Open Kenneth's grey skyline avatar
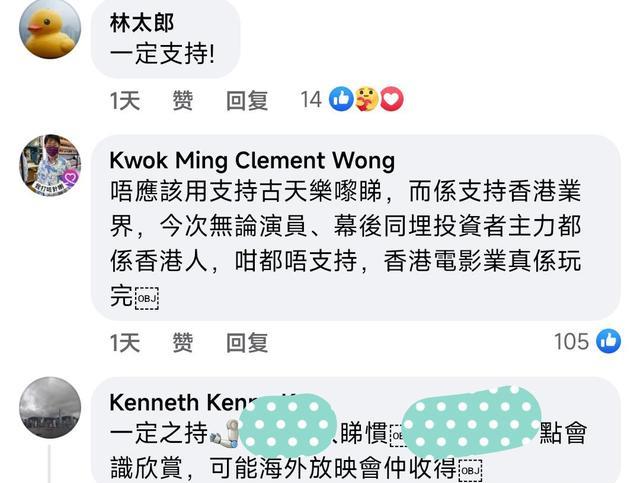This screenshot has height=483, width=640. (50, 407)
